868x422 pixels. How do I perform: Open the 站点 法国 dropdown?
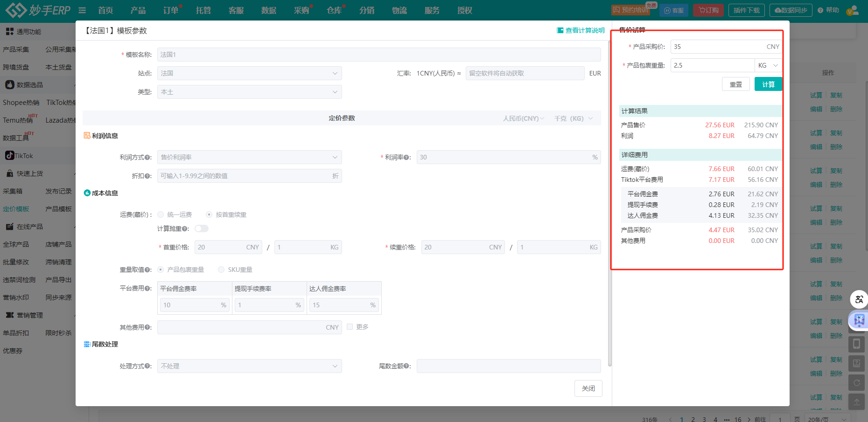click(x=250, y=73)
